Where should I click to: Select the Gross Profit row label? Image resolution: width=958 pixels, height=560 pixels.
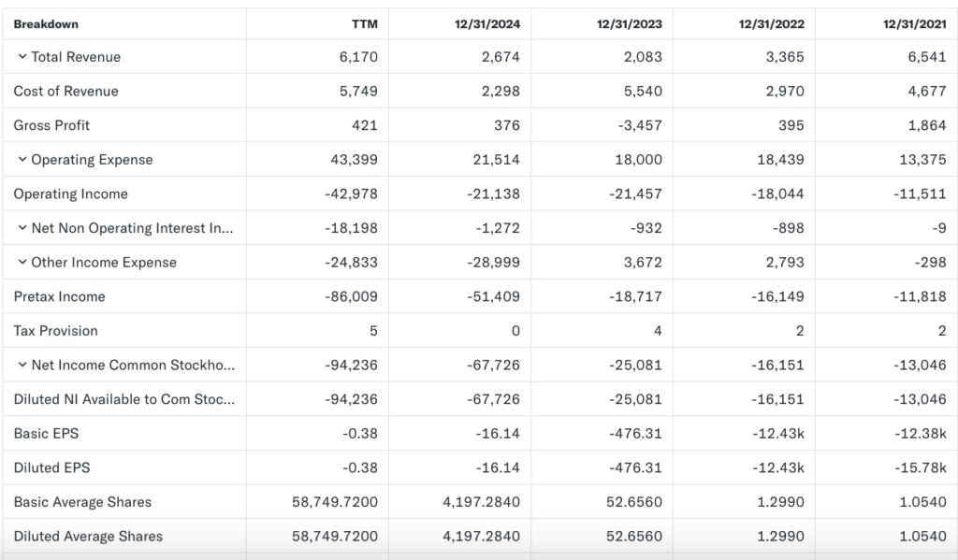(x=51, y=125)
